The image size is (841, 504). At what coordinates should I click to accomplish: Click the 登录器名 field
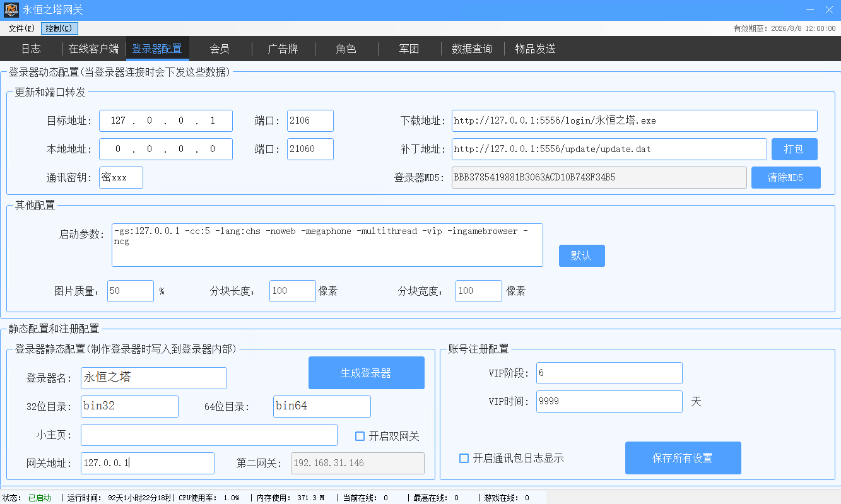(154, 378)
